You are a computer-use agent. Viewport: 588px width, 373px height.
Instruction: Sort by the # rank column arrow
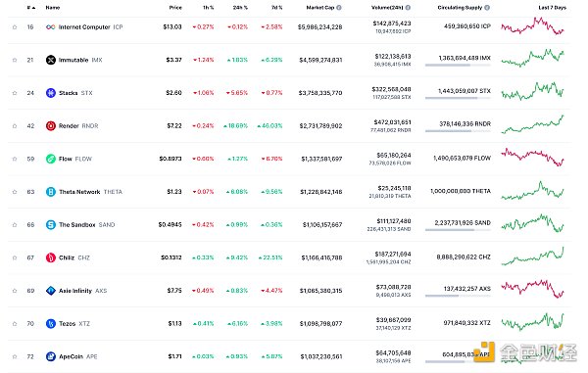(33, 8)
